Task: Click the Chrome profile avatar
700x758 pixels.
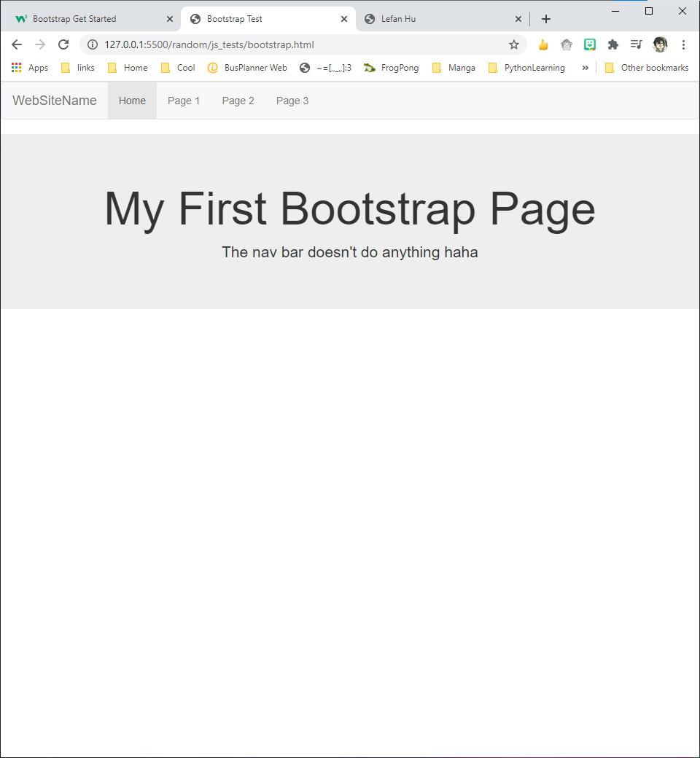Action: (660, 44)
